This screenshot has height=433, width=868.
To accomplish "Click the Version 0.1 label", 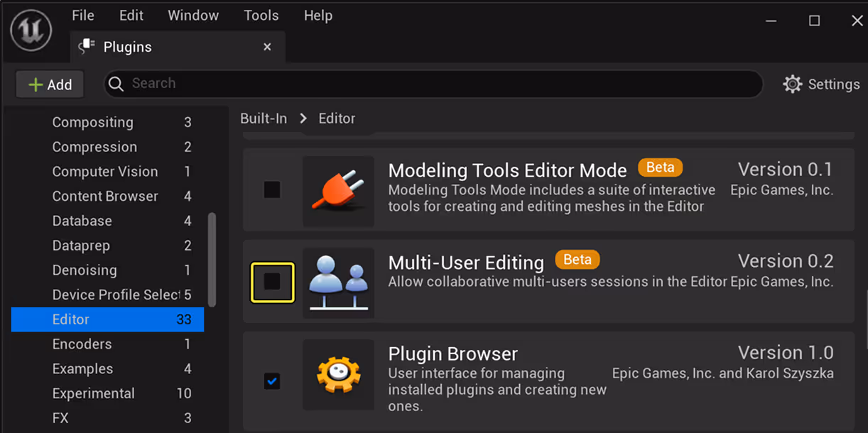I will [785, 170].
